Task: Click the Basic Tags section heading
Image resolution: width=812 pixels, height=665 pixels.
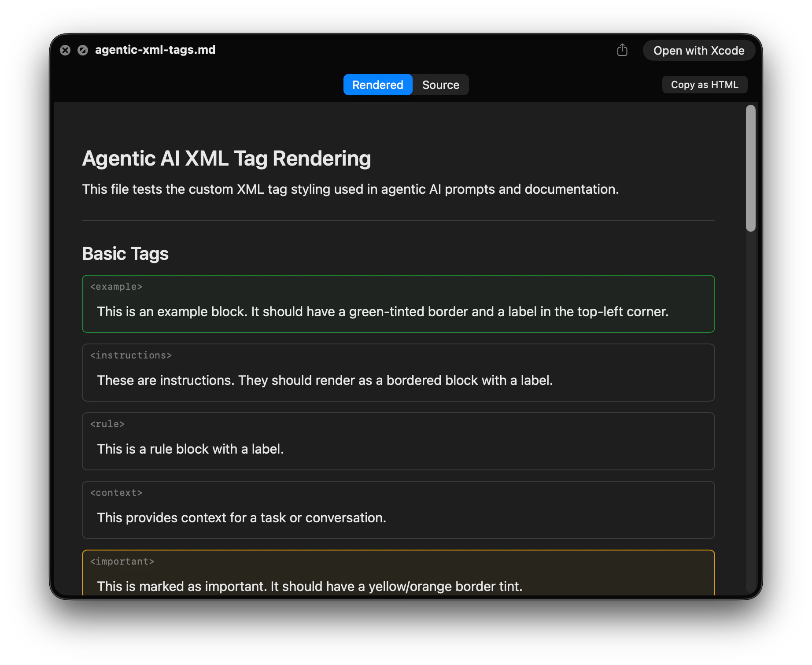Action: pos(125,253)
